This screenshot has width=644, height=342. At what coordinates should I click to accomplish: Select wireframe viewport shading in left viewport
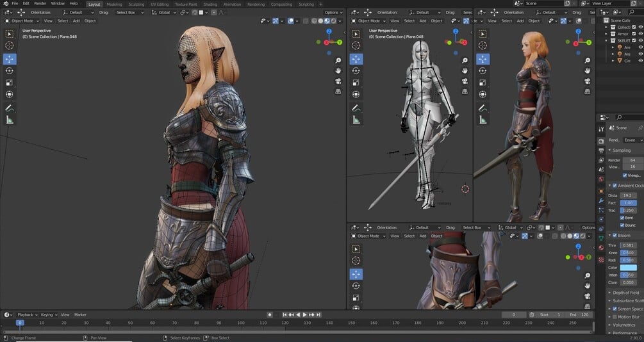point(314,21)
